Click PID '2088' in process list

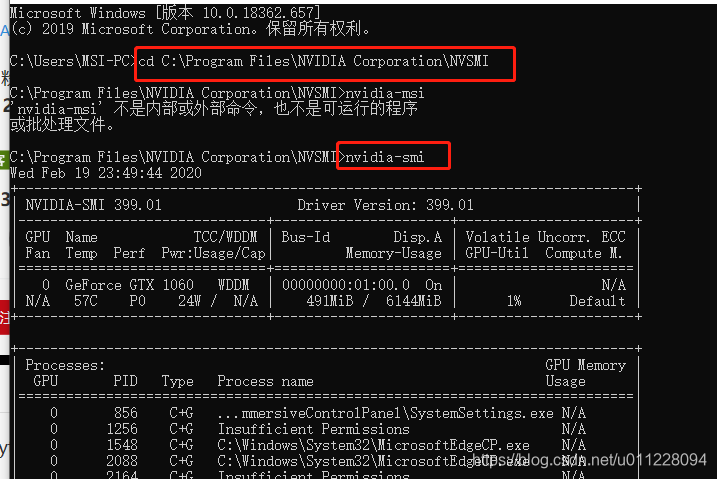(x=122, y=461)
